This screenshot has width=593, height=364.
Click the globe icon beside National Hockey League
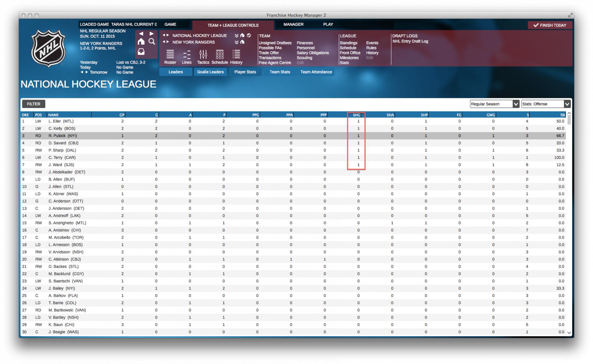[x=249, y=35]
